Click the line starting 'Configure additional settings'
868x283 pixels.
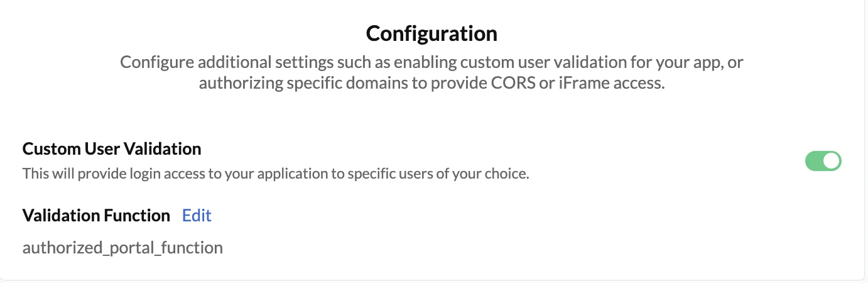click(431, 63)
